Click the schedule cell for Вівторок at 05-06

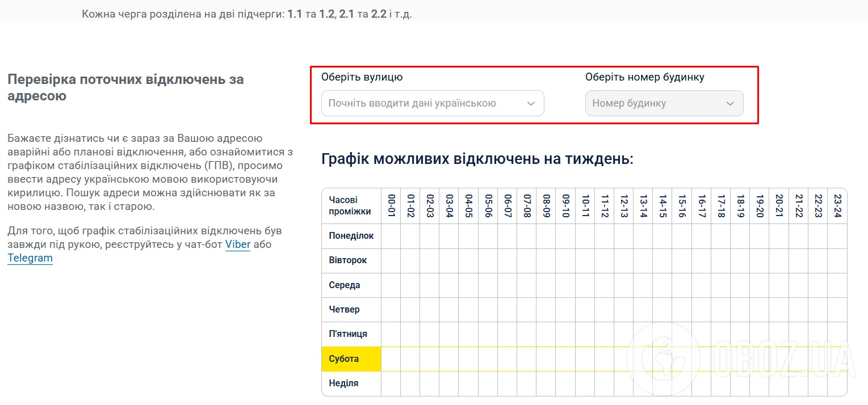pos(488,260)
